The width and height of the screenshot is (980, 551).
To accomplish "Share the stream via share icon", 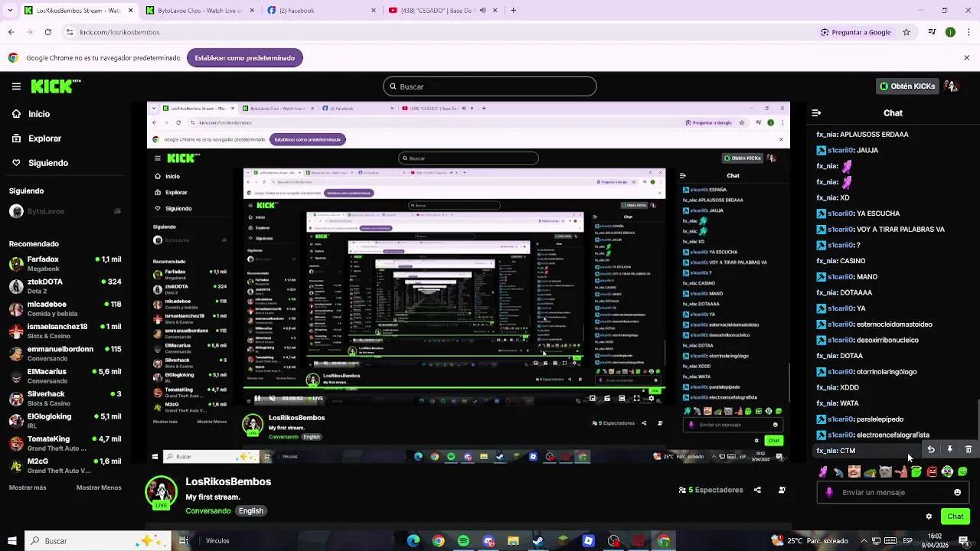I will point(757,490).
